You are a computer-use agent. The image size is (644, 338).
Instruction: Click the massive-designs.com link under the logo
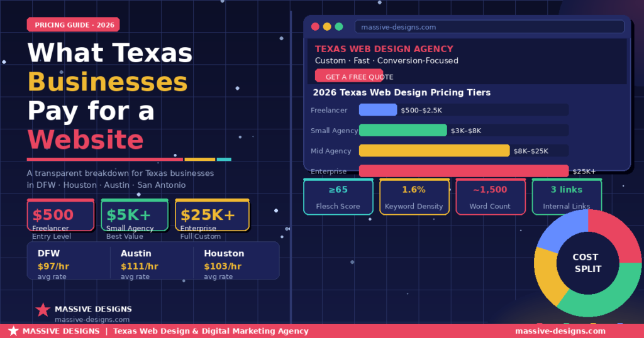point(92,319)
